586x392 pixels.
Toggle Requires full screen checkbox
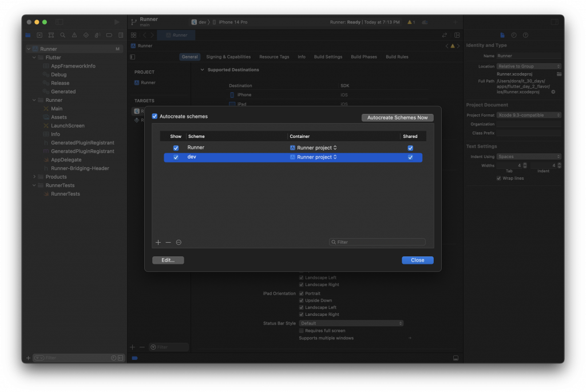click(x=301, y=331)
